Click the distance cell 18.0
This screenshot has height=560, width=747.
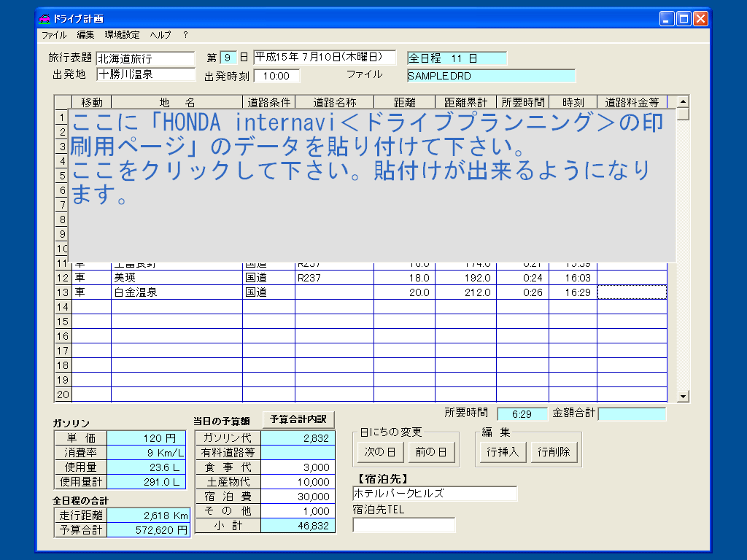(404, 278)
